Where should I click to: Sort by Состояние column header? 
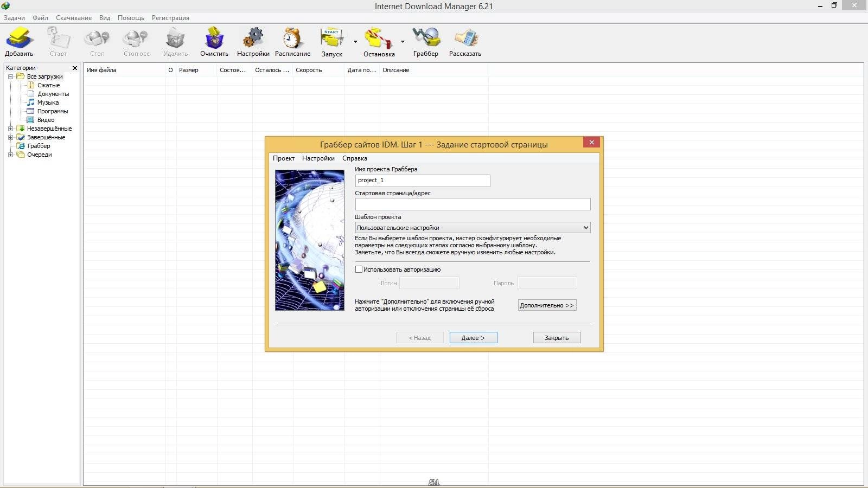click(x=234, y=70)
